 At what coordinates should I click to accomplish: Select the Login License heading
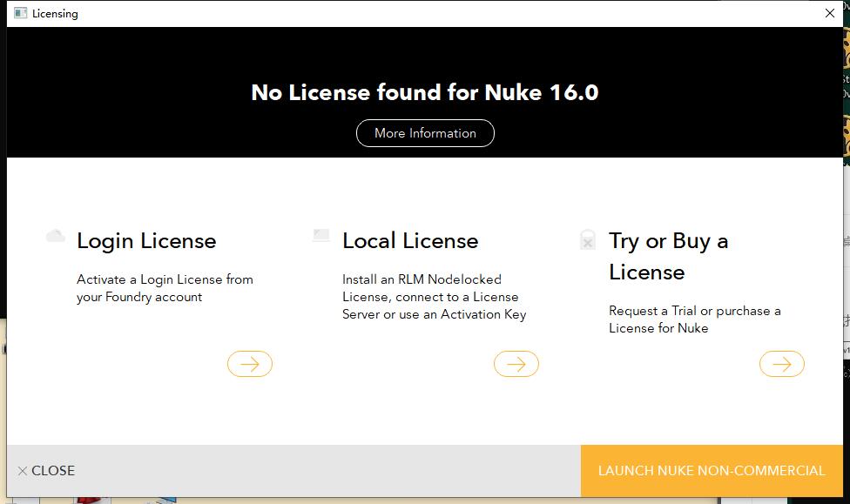[x=145, y=241]
